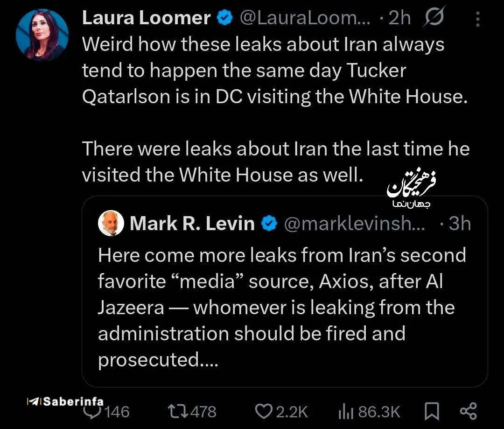The height and width of the screenshot is (429, 504).
Task: Click the reply icon with 146 replies
Action: click(x=93, y=412)
